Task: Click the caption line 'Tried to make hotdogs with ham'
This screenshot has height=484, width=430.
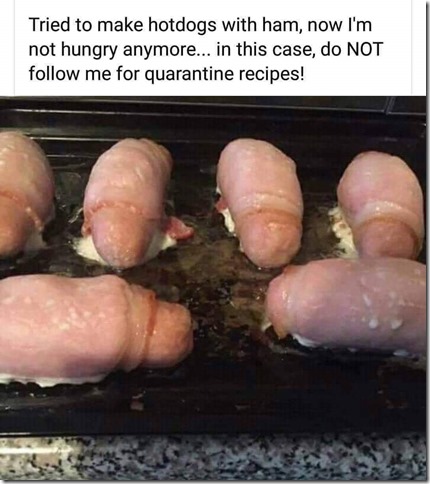Action: pos(165,25)
